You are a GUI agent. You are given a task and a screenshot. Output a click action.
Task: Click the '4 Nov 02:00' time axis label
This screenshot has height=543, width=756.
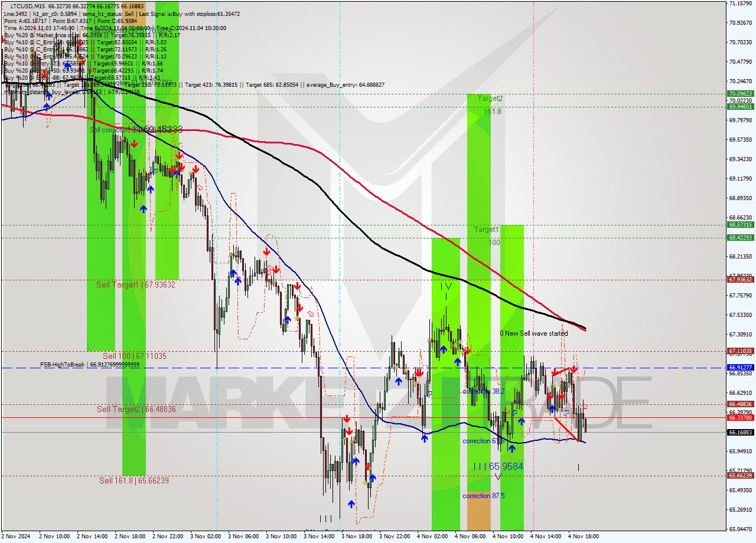(432, 537)
